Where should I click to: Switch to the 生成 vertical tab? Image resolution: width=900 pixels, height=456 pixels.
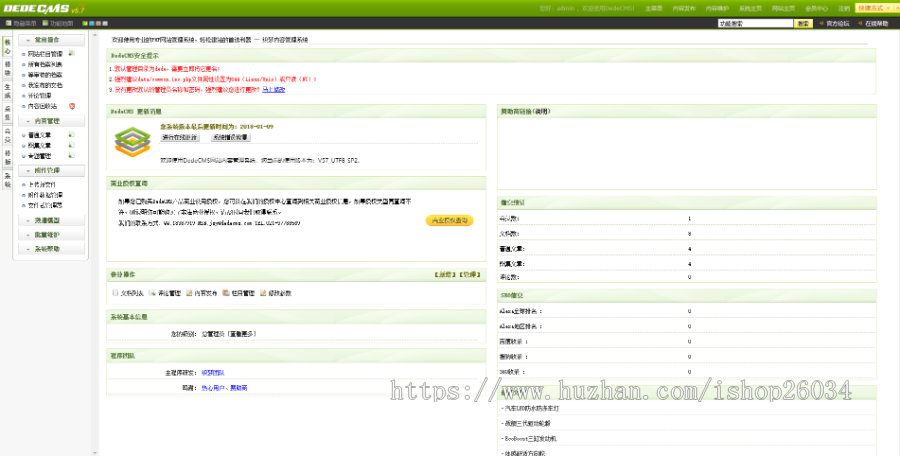(x=7, y=91)
